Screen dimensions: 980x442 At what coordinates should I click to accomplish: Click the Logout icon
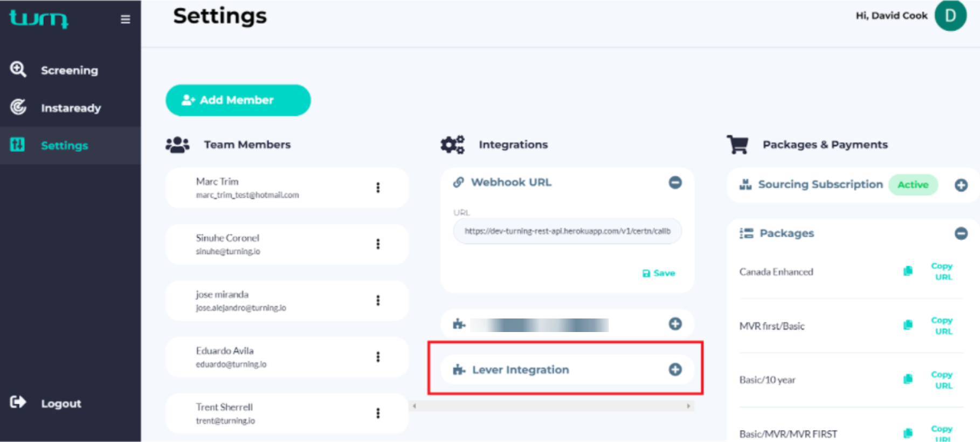click(18, 403)
